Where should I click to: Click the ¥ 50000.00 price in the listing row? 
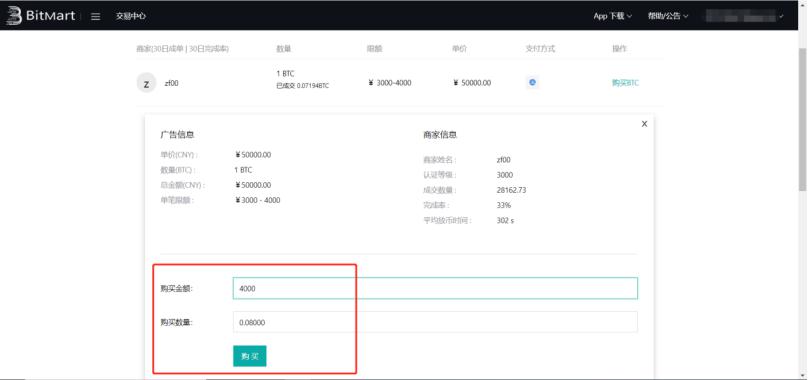[472, 82]
